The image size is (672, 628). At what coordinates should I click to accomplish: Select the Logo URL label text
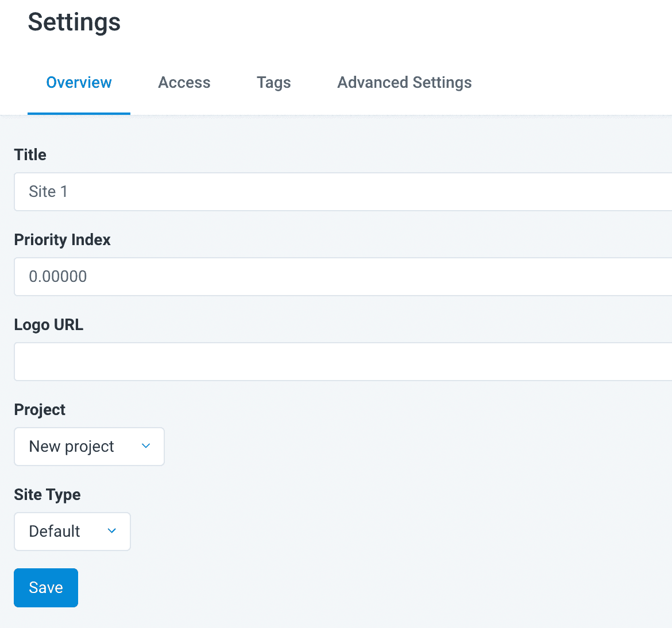click(49, 325)
